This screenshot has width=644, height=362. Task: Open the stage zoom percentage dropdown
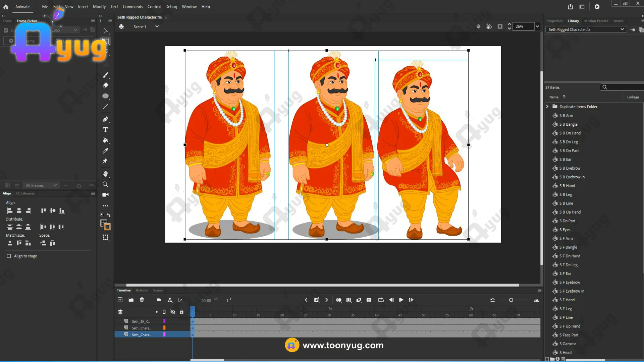point(537,26)
